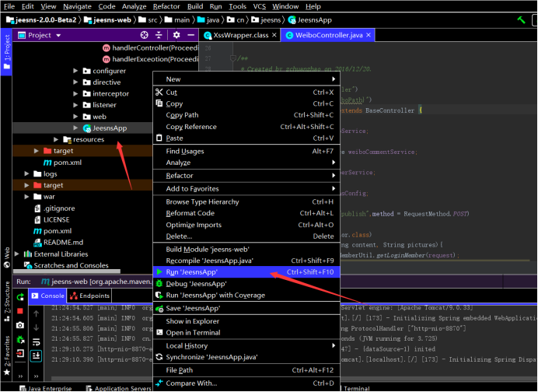Click JeesnsApp breadcrumb in navigation bar
This screenshot has height=392, width=538.
tap(310, 20)
